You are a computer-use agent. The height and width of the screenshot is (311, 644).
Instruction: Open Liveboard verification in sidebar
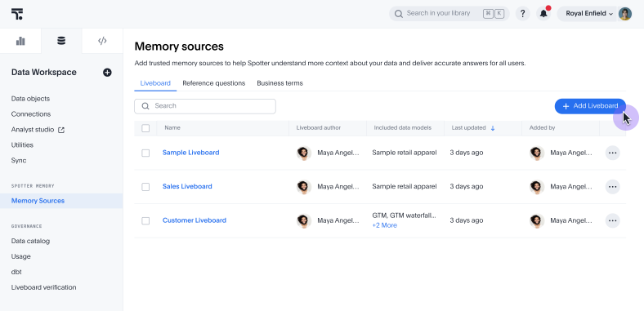point(43,287)
